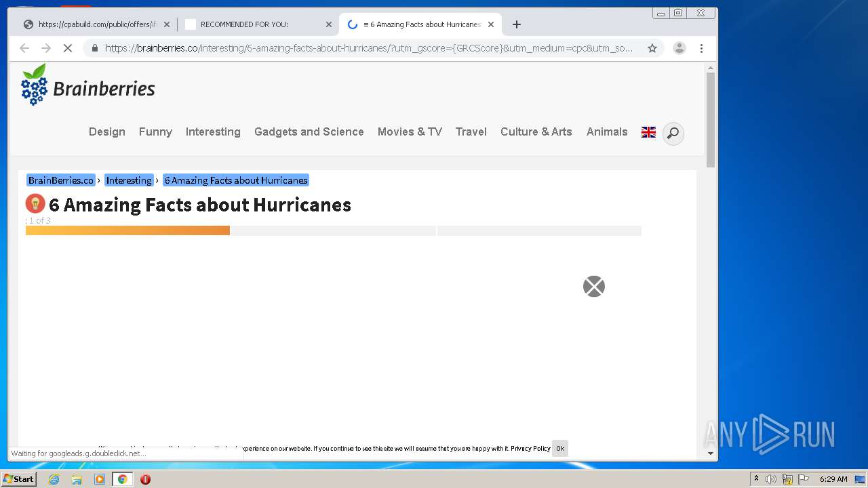Click the page vertical scrollbar thumb
This screenshot has height=488, width=868.
(711, 120)
